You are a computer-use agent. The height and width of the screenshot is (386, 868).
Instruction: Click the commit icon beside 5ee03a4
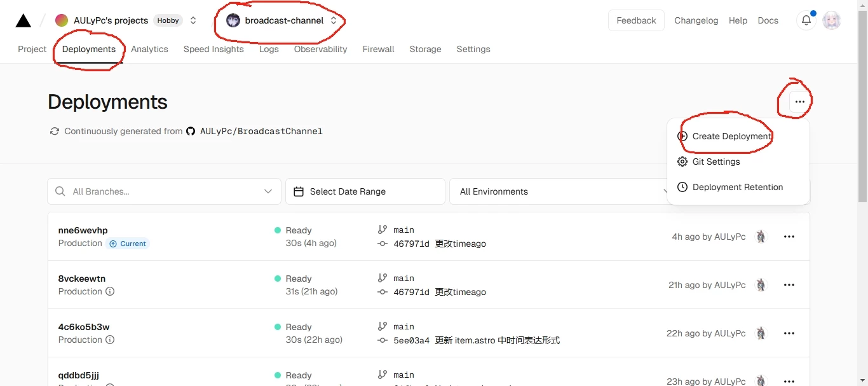click(x=382, y=340)
